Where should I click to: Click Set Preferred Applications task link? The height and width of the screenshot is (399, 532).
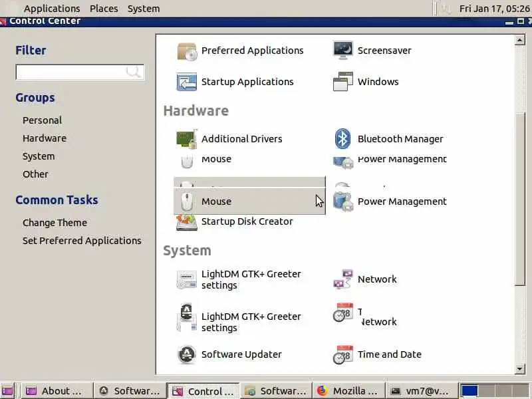click(82, 241)
